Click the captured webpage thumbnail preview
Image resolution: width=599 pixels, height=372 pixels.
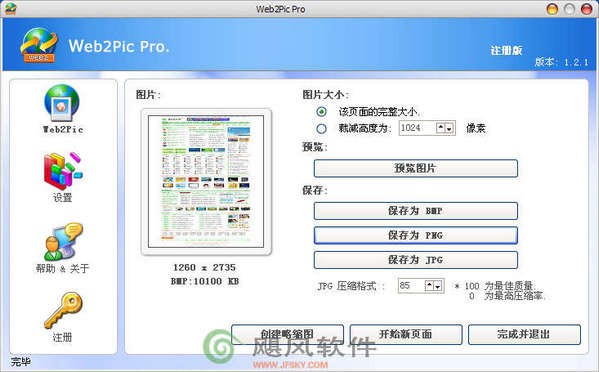click(206, 181)
